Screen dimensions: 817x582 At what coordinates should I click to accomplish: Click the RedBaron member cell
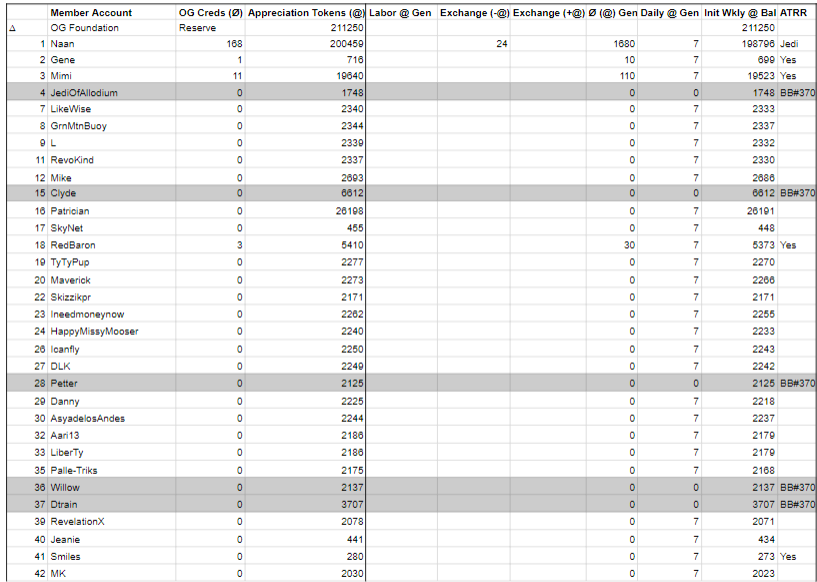tap(112, 245)
